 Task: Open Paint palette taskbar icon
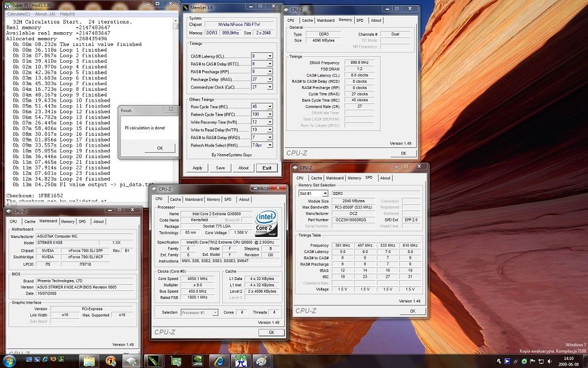point(261,361)
